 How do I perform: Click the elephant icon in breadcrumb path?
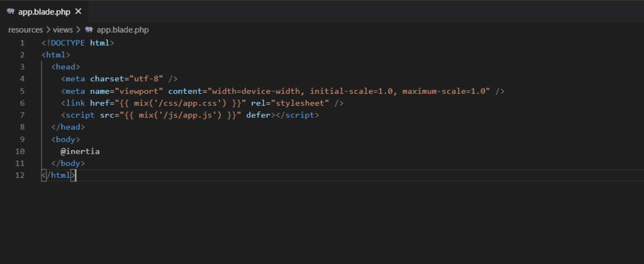coord(89,30)
